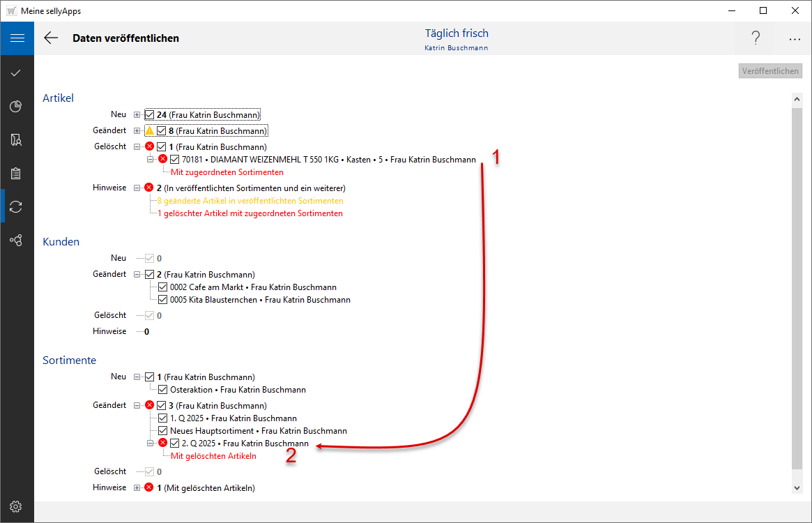Uncheck 0002 Cafe am Markt
Image resolution: width=812 pixels, height=523 pixels.
tap(162, 287)
